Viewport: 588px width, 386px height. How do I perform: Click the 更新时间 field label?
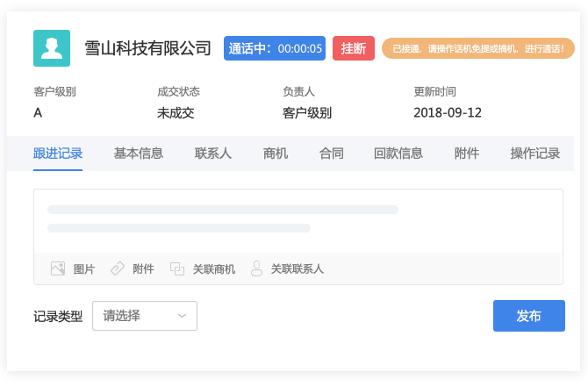[x=434, y=91]
